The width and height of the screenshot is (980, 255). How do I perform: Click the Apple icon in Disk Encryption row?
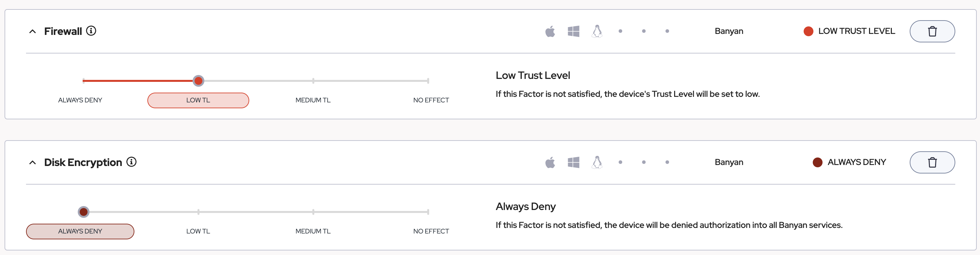550,162
